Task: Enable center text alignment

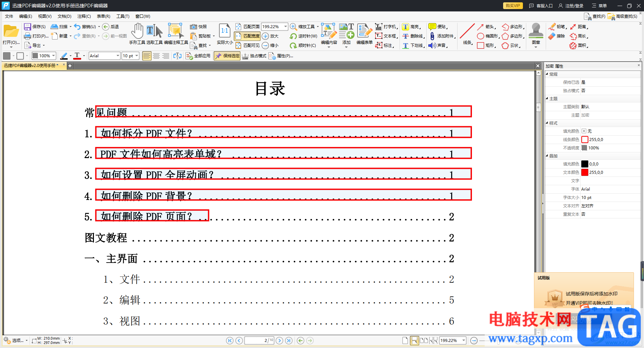Action: [x=156, y=56]
